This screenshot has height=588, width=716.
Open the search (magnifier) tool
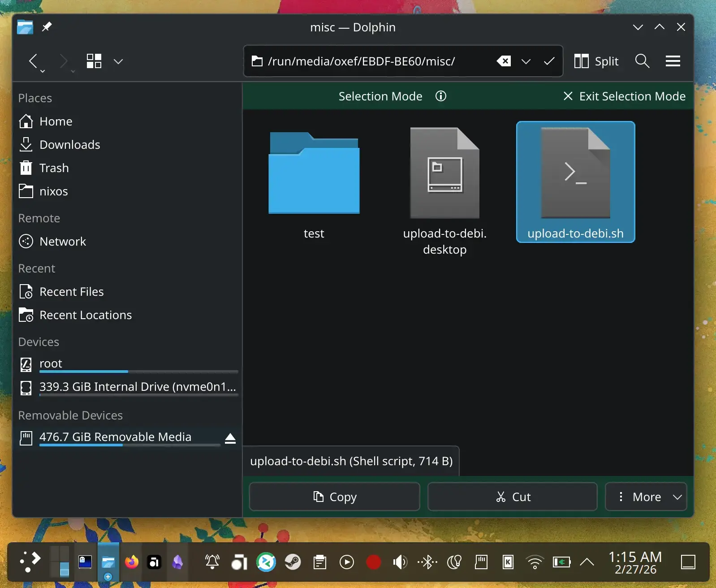point(642,61)
